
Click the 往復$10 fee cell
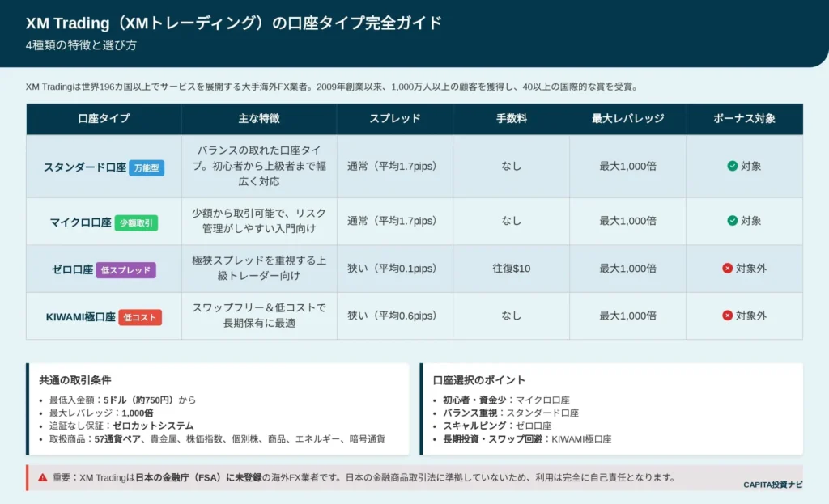[x=512, y=269]
